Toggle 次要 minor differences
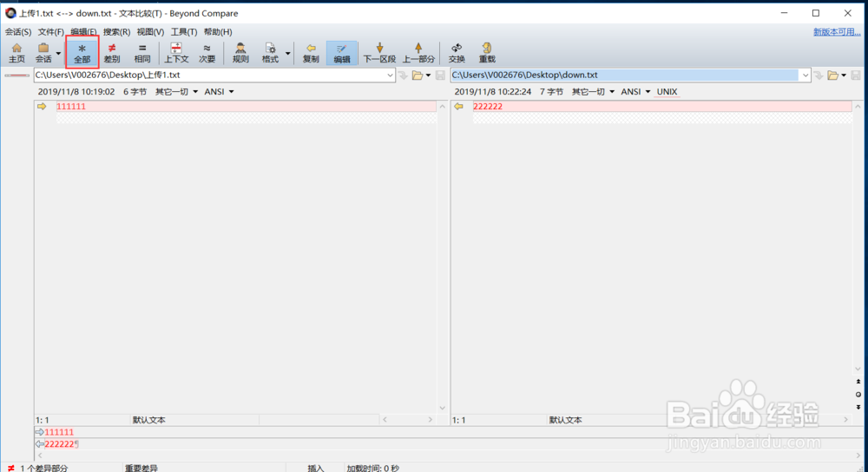868x472 pixels. pyautogui.click(x=207, y=53)
